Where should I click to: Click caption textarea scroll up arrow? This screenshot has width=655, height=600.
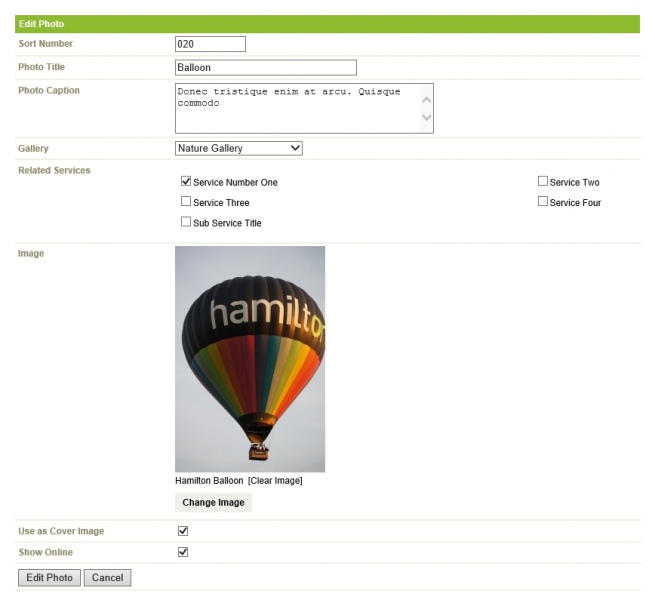click(427, 100)
